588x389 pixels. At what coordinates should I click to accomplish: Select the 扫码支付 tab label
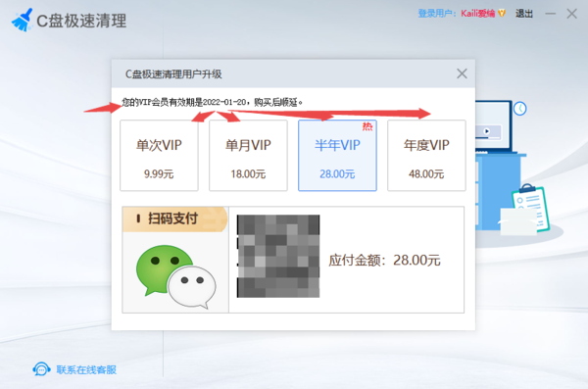coord(172,219)
